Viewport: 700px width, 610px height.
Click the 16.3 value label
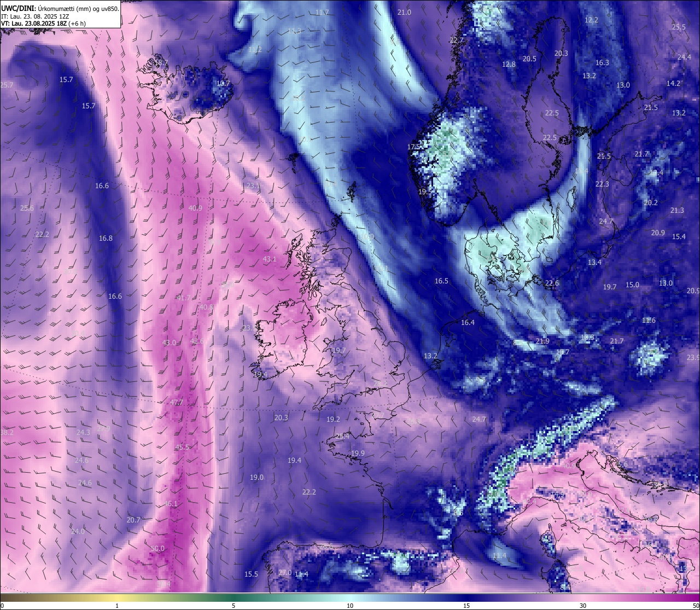click(x=602, y=62)
